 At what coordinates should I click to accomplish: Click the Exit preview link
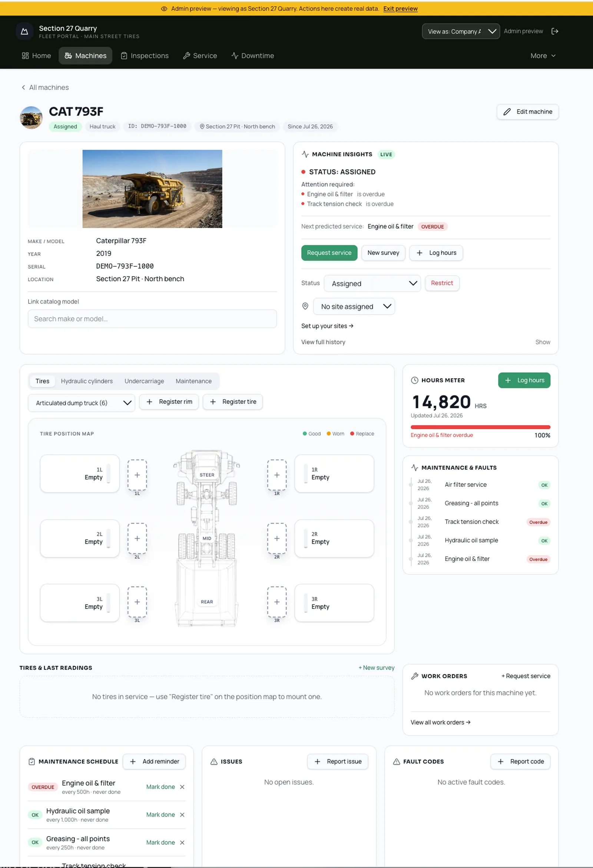[x=400, y=9]
